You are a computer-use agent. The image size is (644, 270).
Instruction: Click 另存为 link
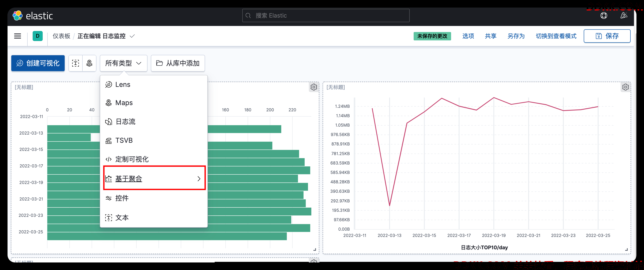[516, 36]
